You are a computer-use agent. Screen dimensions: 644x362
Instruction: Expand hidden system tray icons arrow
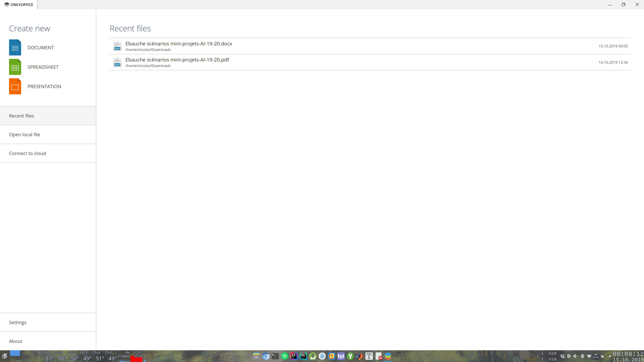point(610,356)
